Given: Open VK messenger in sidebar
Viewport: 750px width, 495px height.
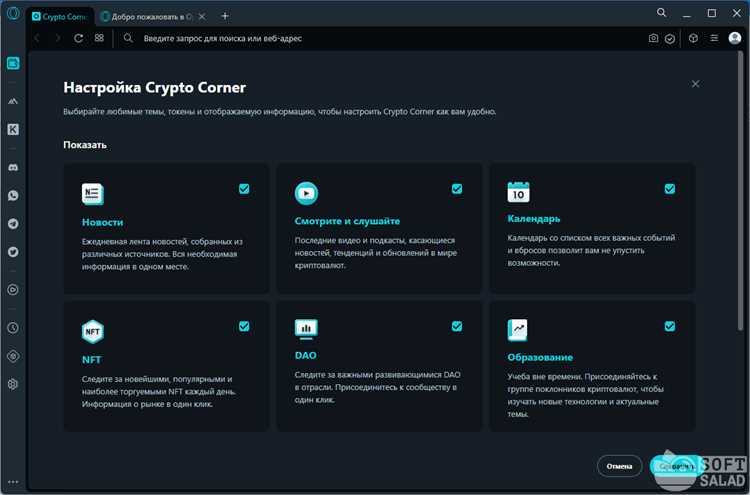Looking at the screenshot, I should point(13,129).
